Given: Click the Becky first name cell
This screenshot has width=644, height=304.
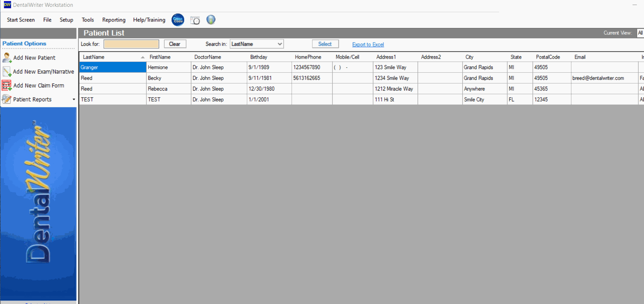Looking at the screenshot, I should click(169, 78).
